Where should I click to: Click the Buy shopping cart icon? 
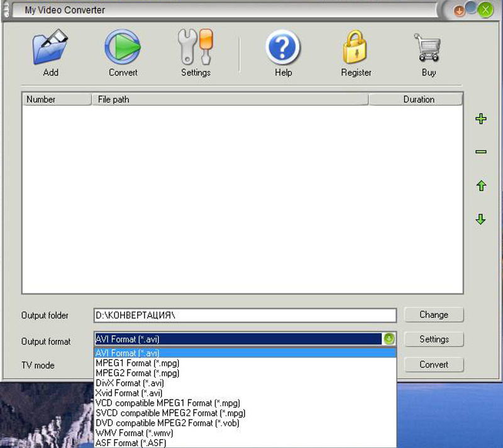[x=428, y=48]
